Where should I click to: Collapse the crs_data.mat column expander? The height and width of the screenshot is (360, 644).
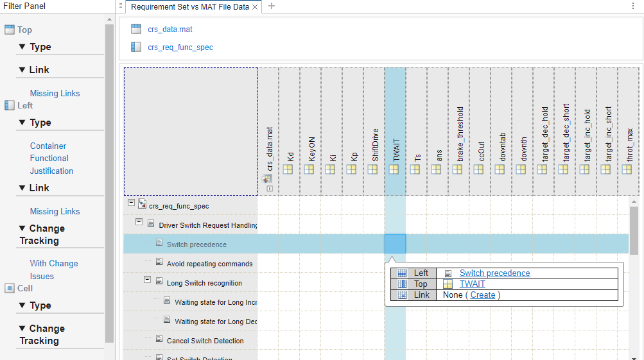click(270, 189)
